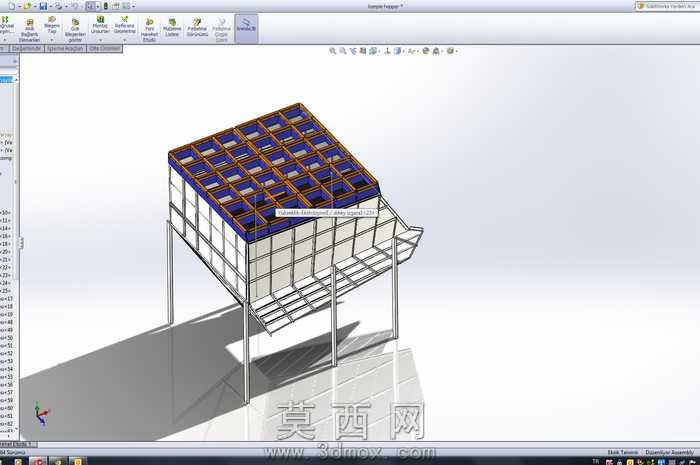This screenshot has width=700, height=465.
Task: Click the Zoom to Fit magnifier icon
Action: point(333,51)
